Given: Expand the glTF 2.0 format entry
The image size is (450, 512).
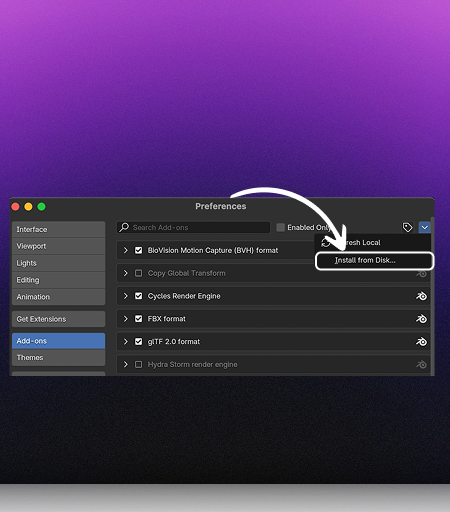Looking at the screenshot, I should (x=126, y=342).
